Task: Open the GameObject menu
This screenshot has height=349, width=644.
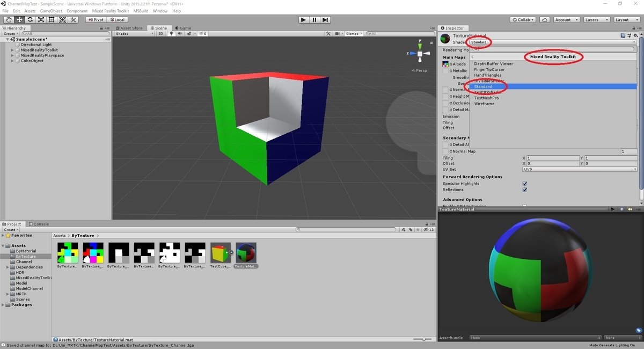Action: point(51,11)
